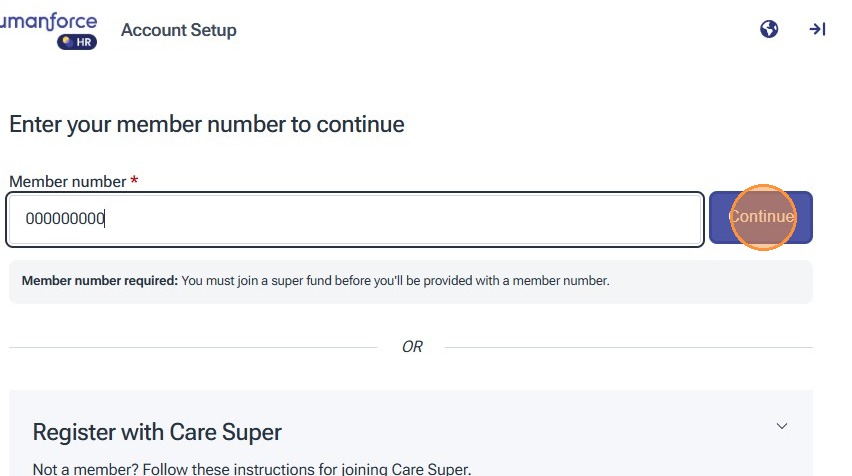Expand the Register with Care Super section
The image size is (852, 476).
point(782,426)
